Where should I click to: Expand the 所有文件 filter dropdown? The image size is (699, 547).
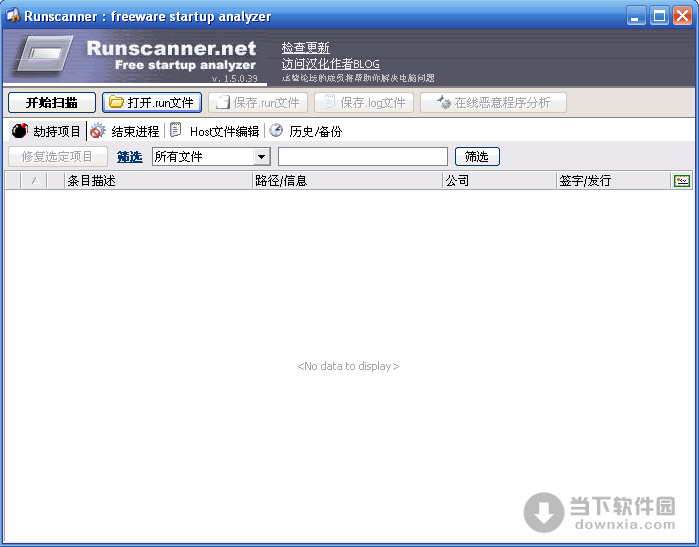click(262, 157)
